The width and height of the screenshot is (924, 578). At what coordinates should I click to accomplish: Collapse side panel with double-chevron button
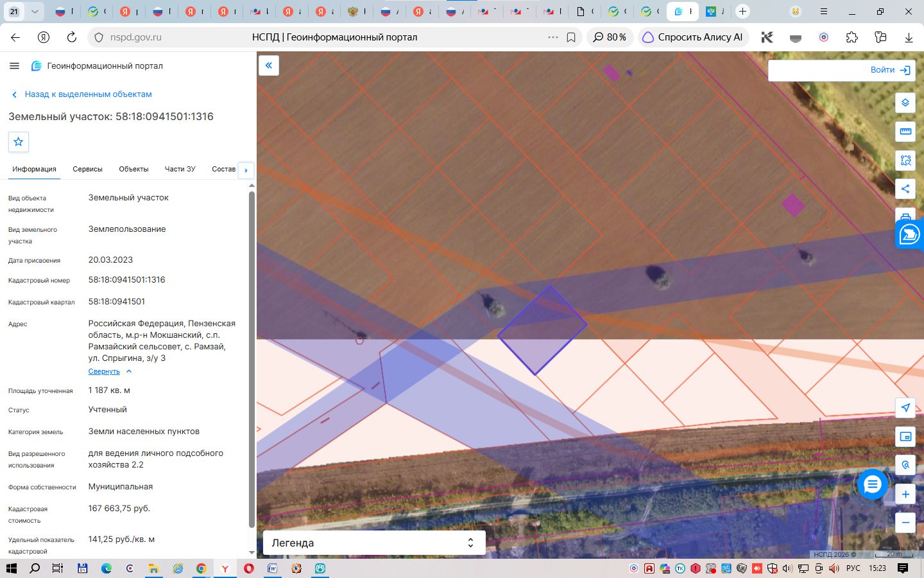[269, 66]
